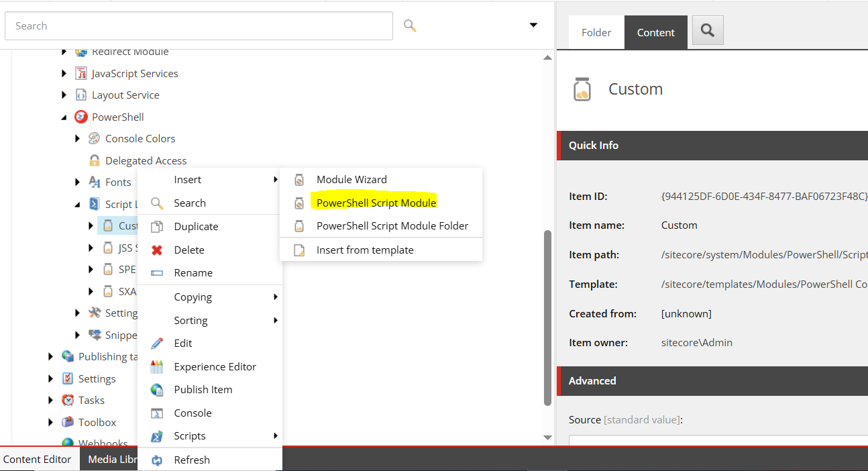Select PowerShell Script Module Folder option

pyautogui.click(x=381, y=226)
